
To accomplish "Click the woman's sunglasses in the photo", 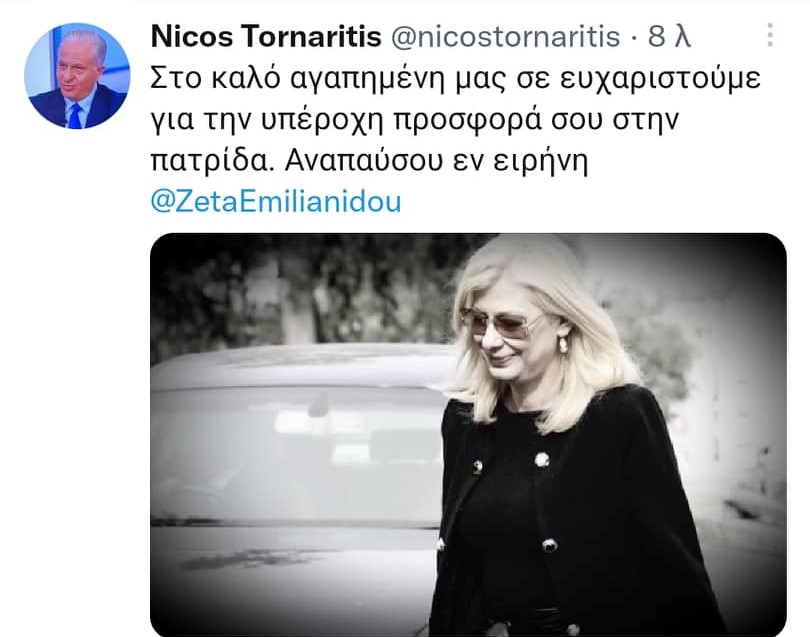I will (502, 323).
